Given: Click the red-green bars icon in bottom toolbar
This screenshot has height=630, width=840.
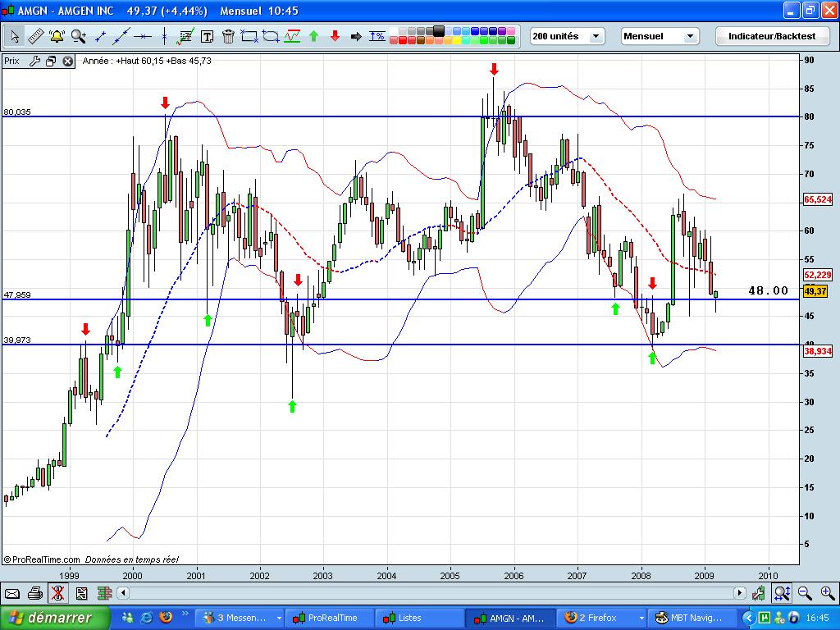Looking at the screenshot, I should tap(104, 594).
